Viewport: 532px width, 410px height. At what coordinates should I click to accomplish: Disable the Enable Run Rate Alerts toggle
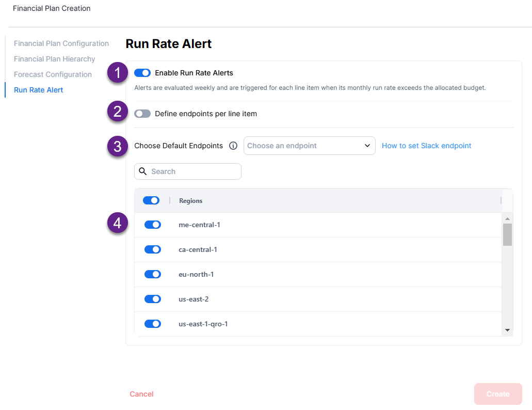tap(142, 73)
